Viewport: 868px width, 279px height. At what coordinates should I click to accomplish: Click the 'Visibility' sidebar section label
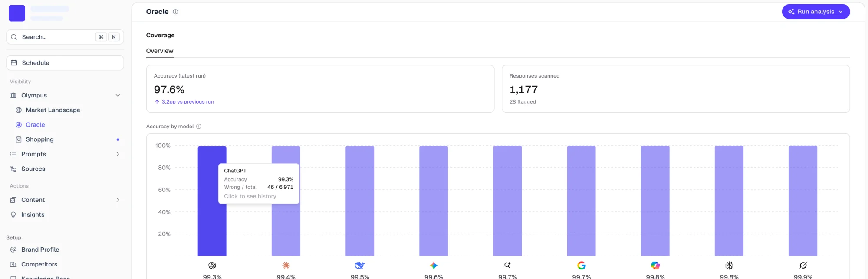pyautogui.click(x=20, y=81)
